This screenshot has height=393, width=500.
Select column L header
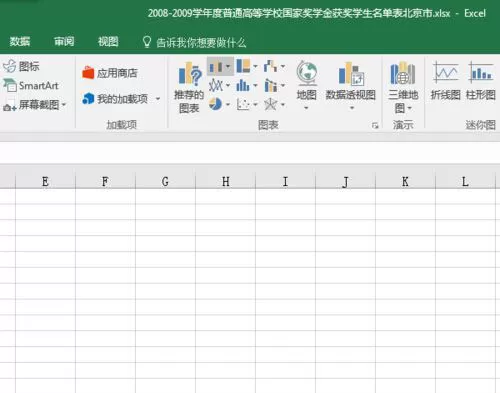pos(465,181)
